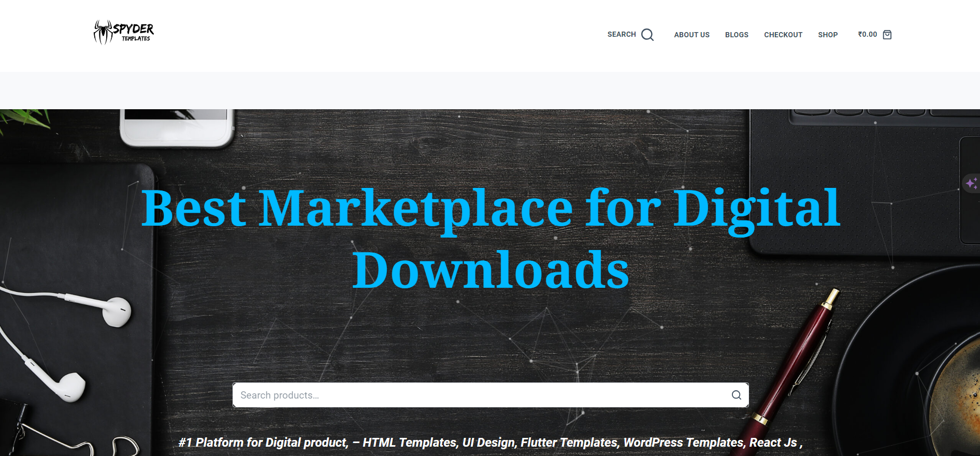Open the shopping cart bag icon
The height and width of the screenshot is (456, 980).
pyautogui.click(x=887, y=35)
